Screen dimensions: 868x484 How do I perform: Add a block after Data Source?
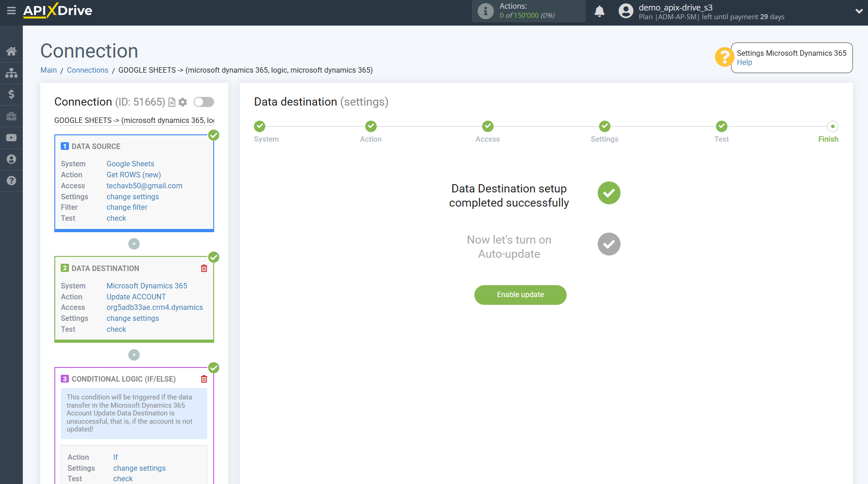tap(134, 244)
